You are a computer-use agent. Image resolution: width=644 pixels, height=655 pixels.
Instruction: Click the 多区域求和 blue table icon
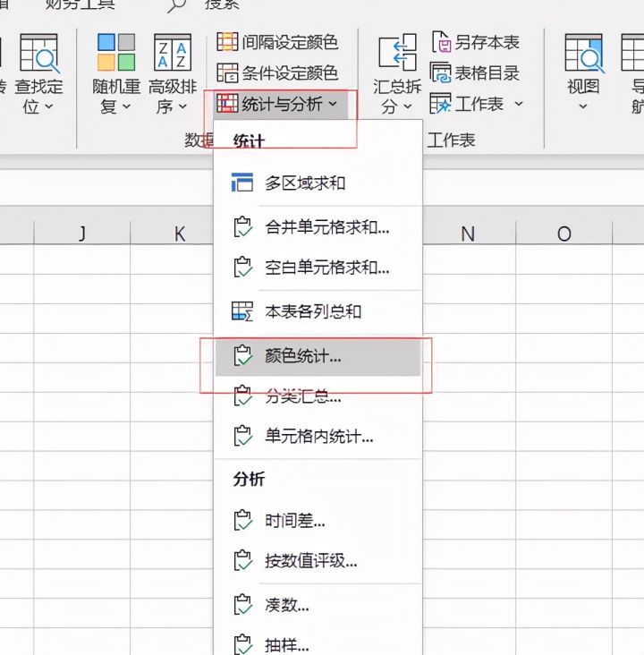pos(242,183)
